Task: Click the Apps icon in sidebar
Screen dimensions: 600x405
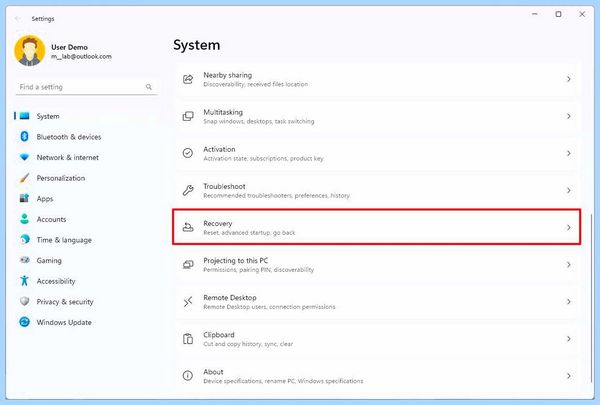Action: pyautogui.click(x=24, y=198)
